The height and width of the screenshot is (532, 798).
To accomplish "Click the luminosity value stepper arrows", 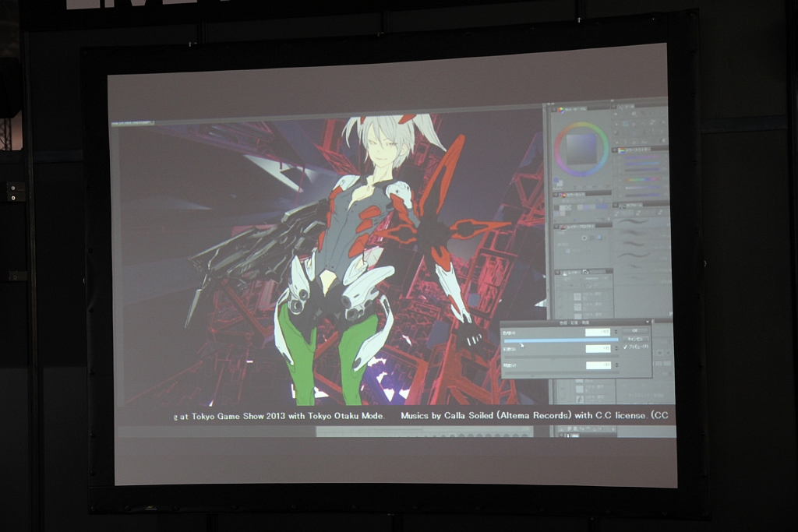I will (x=617, y=365).
